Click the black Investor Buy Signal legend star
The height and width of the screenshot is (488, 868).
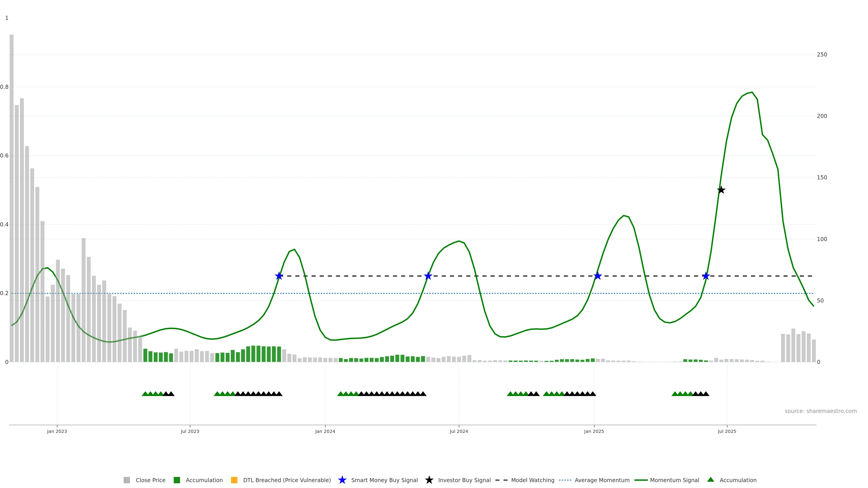[x=429, y=480]
